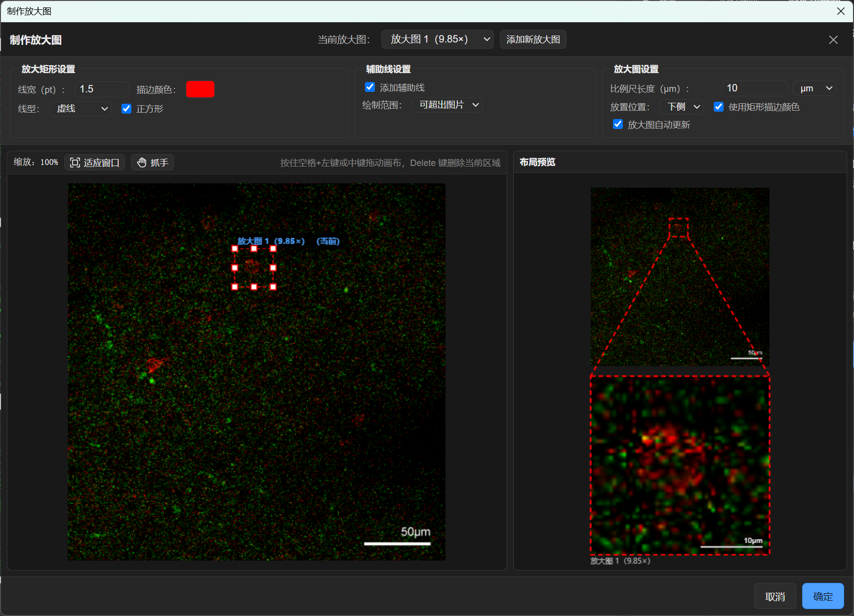Toggle the 正方形 square checkbox
Viewport: 854px width, 616px height.
126,109
